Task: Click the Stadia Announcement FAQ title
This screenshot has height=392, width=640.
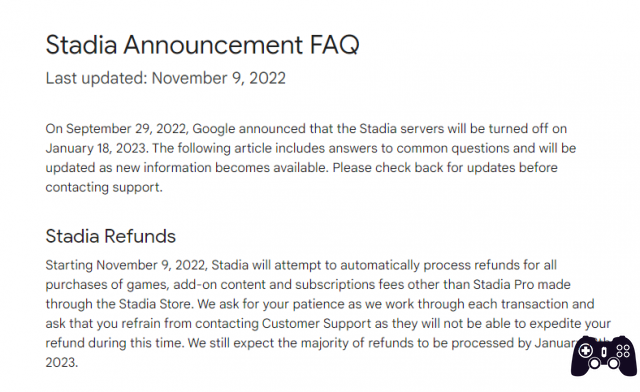Action: 202,45
